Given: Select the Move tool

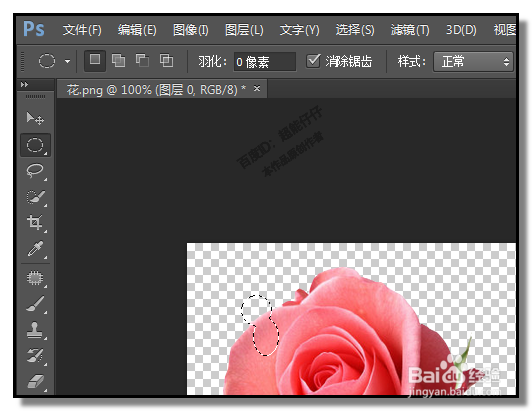Looking at the screenshot, I should click(35, 118).
